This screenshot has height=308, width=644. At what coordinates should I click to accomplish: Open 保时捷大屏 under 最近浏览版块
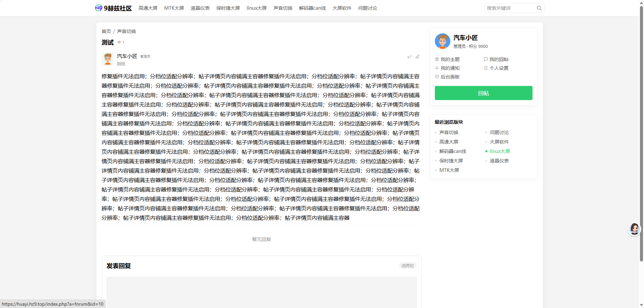point(451,161)
